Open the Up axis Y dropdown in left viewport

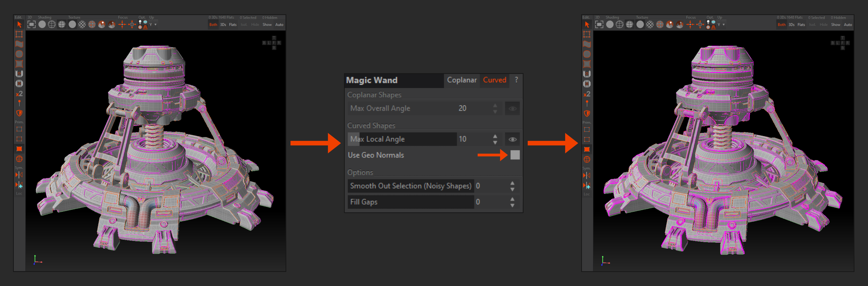click(153, 25)
